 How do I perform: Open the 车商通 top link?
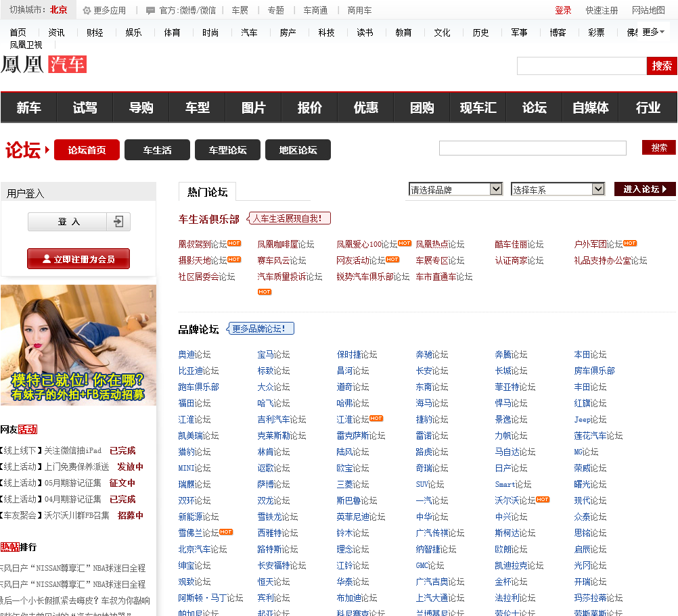(315, 10)
